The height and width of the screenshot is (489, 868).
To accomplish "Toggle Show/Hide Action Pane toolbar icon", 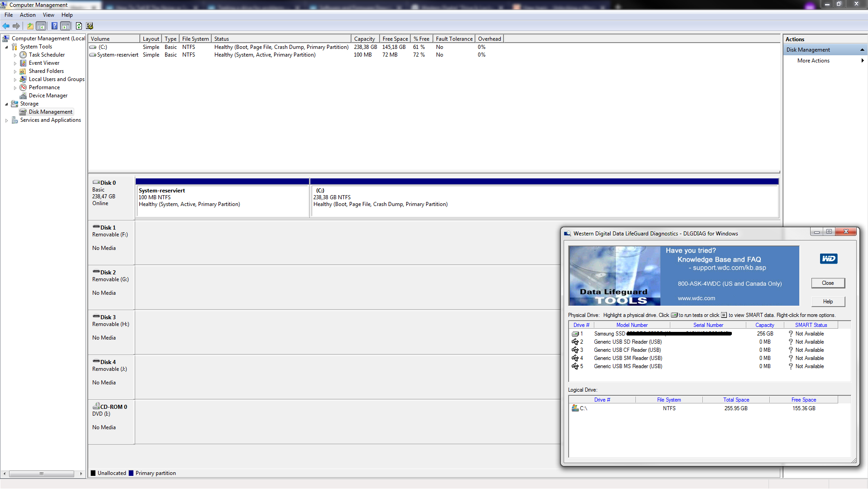I will pos(66,26).
